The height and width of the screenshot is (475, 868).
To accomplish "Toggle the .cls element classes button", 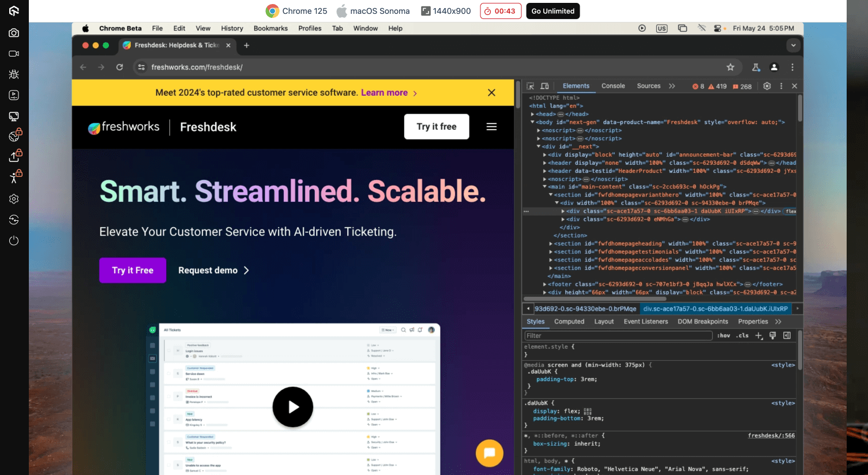I will [742, 335].
